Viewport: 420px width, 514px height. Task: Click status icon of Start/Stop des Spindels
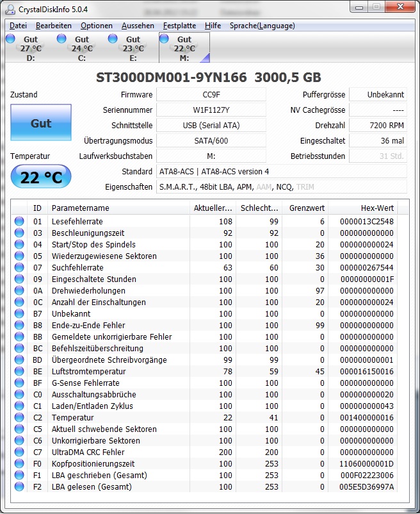[x=19, y=244]
